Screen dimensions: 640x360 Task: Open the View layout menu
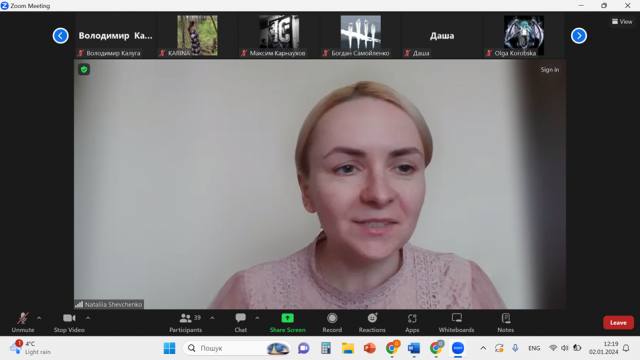tap(622, 22)
